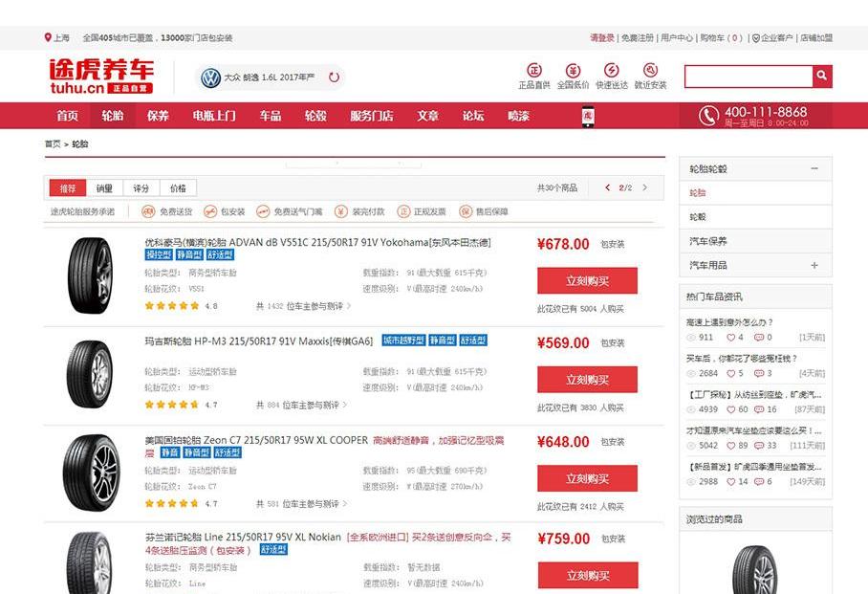
Task: Click the 售后保障 icon
Action: coord(466,211)
